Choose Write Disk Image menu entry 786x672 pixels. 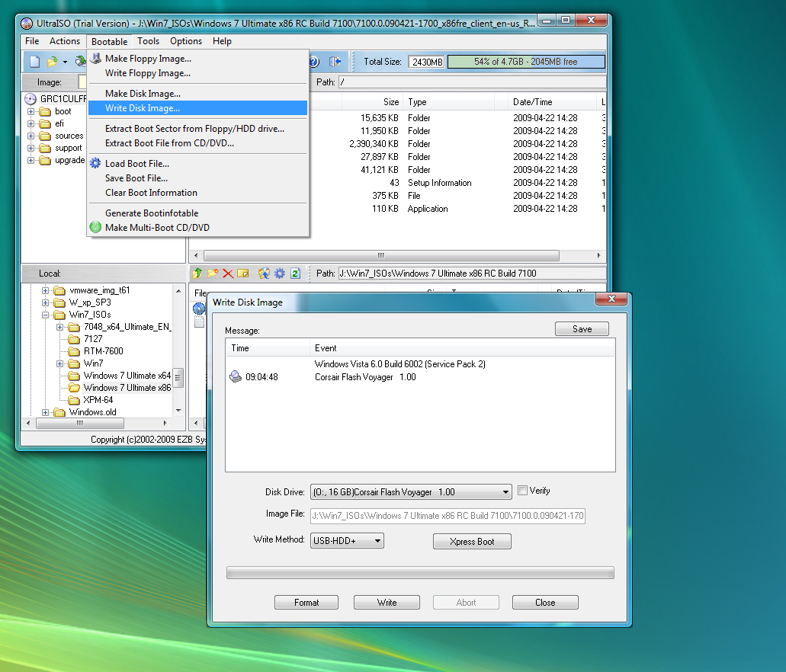(198, 107)
